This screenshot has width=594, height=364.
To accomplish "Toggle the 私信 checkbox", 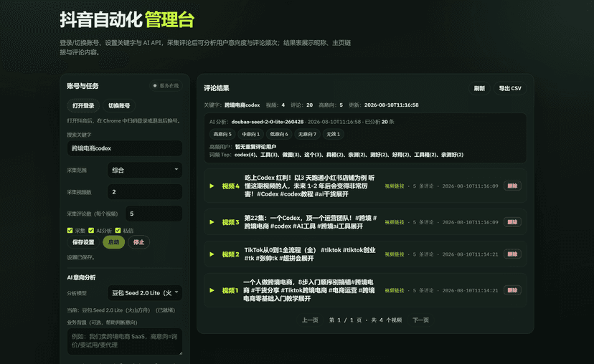I will click(118, 231).
